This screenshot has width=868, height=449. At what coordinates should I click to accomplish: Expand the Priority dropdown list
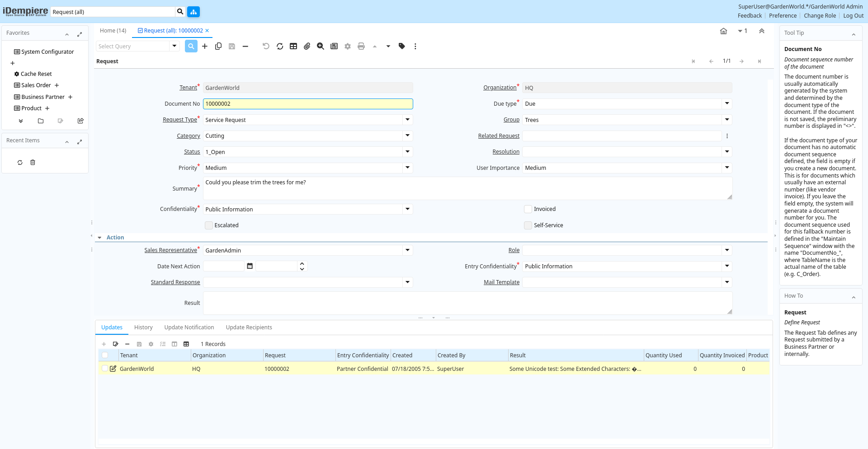coord(408,168)
